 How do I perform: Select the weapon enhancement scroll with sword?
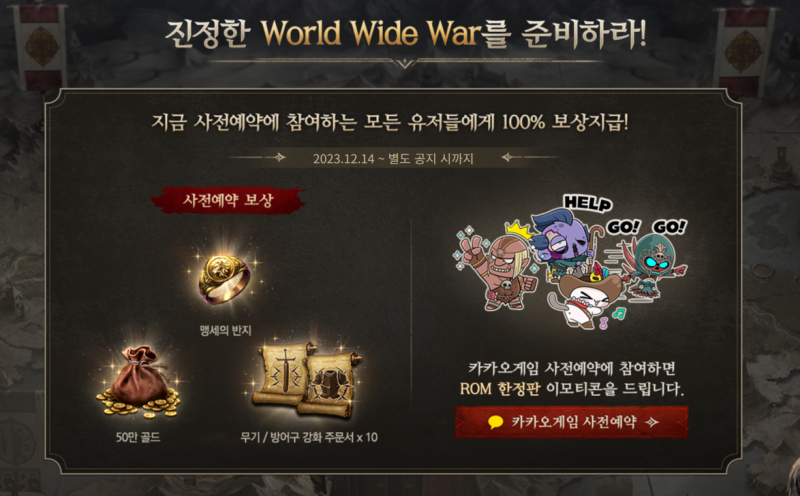[284, 376]
